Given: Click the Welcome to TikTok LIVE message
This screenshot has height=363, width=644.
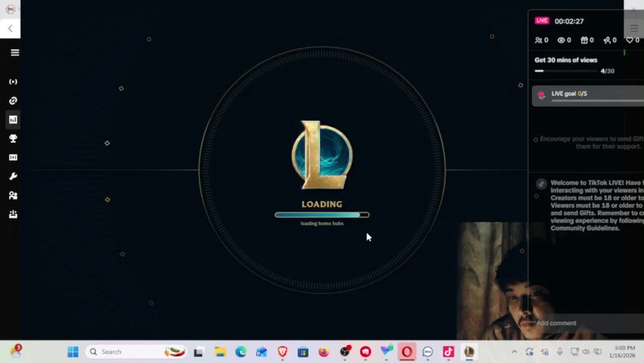Looking at the screenshot, I should (x=597, y=206).
